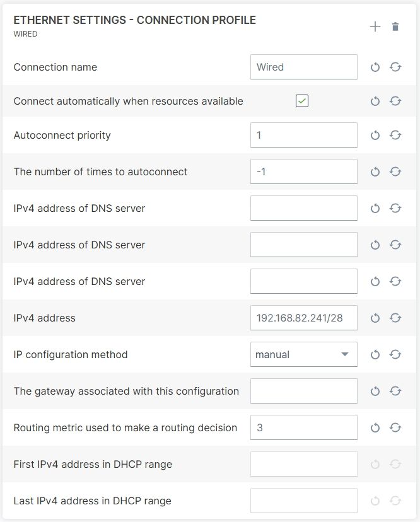
Task: Click the Connection name input field
Action: [x=304, y=67]
